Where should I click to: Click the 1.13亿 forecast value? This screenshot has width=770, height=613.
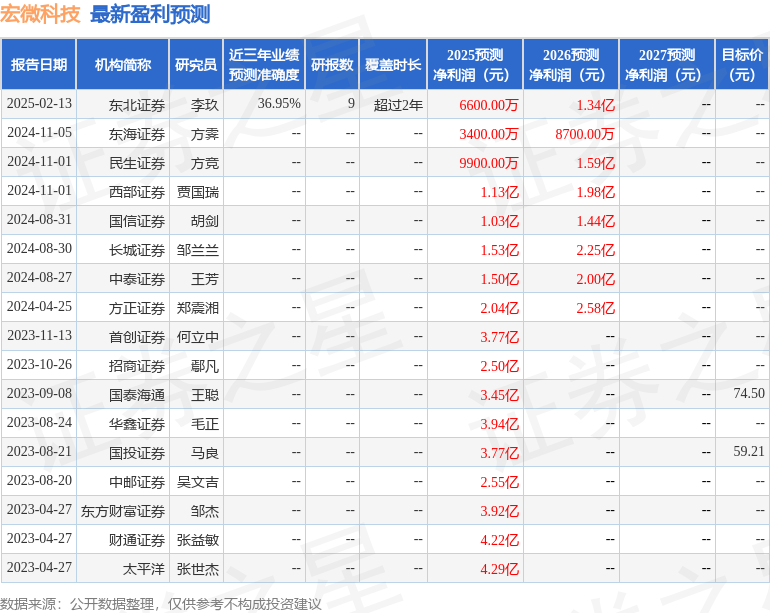499,192
